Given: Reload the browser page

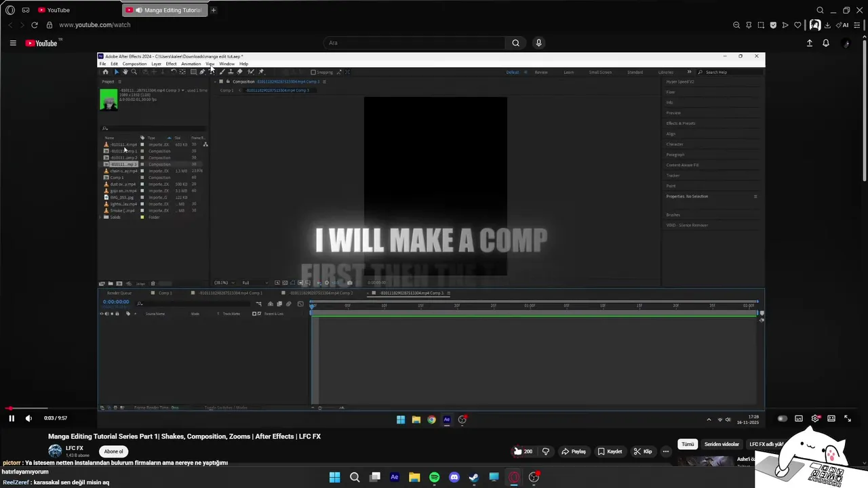Looking at the screenshot, I should [34, 25].
